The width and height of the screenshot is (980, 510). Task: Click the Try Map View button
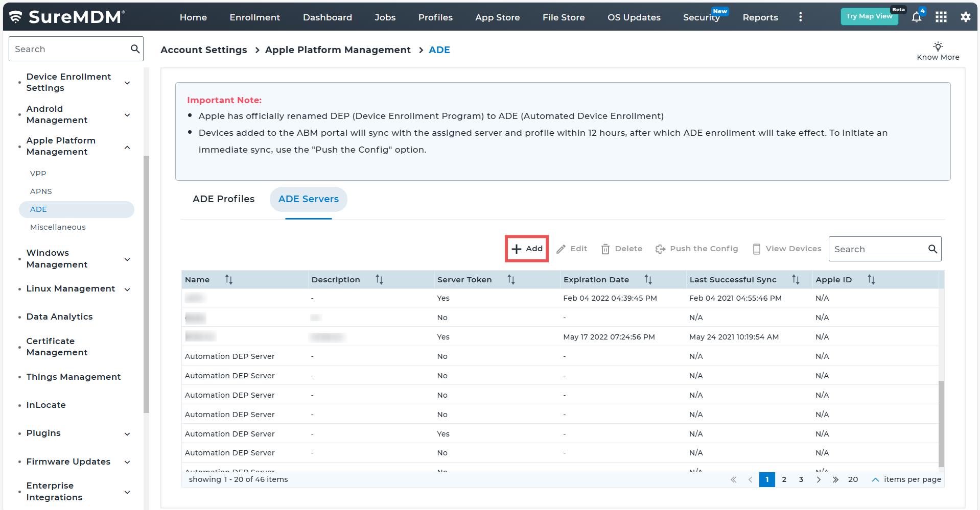(869, 16)
